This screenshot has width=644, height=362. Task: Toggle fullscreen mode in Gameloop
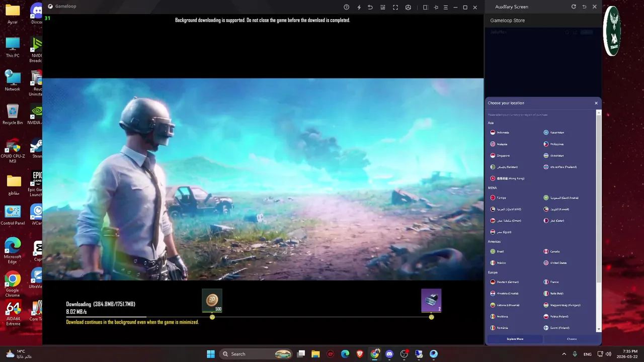coord(395,7)
